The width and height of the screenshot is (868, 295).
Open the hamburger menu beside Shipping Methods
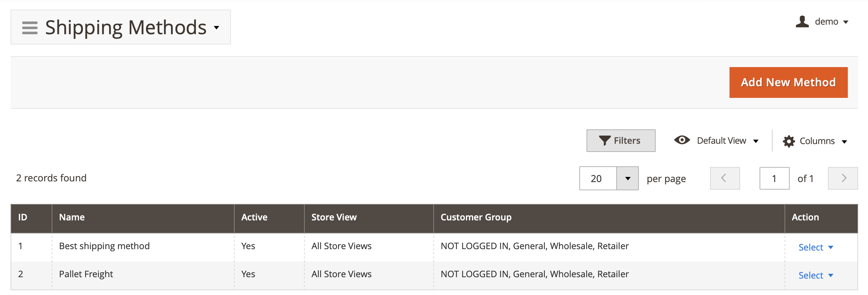30,28
